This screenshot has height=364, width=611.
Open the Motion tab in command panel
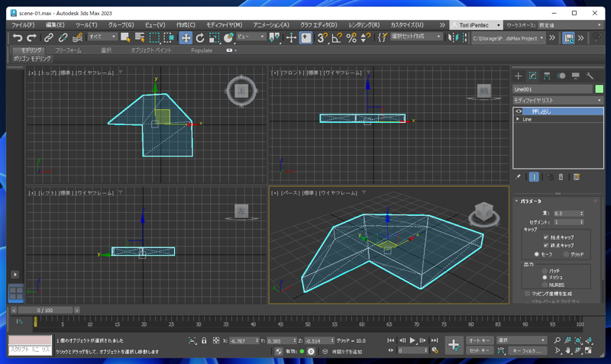(x=561, y=76)
